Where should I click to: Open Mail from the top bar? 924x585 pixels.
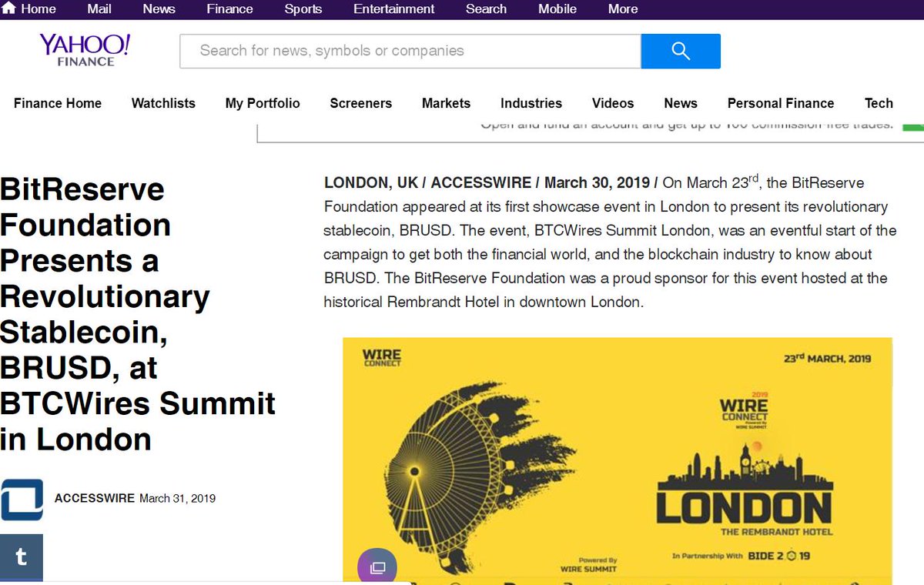pos(99,9)
